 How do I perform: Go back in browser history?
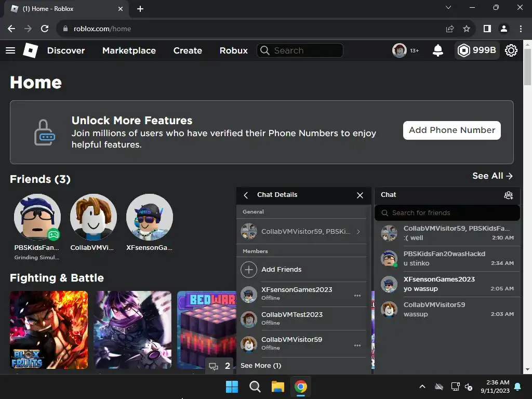point(11,29)
